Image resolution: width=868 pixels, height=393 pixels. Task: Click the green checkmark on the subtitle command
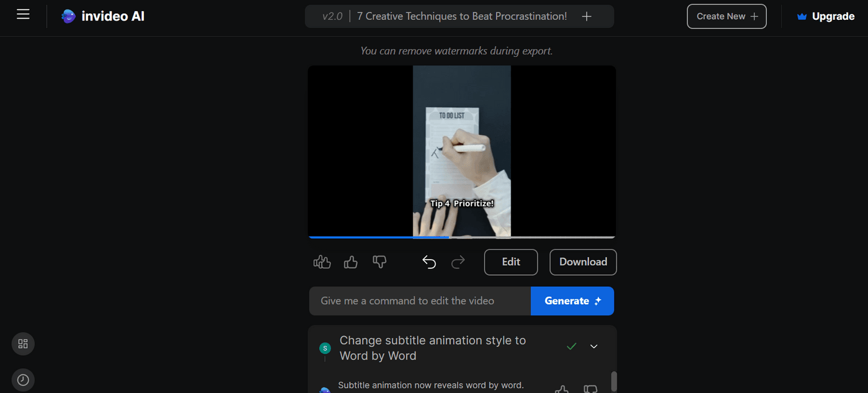[x=571, y=346]
